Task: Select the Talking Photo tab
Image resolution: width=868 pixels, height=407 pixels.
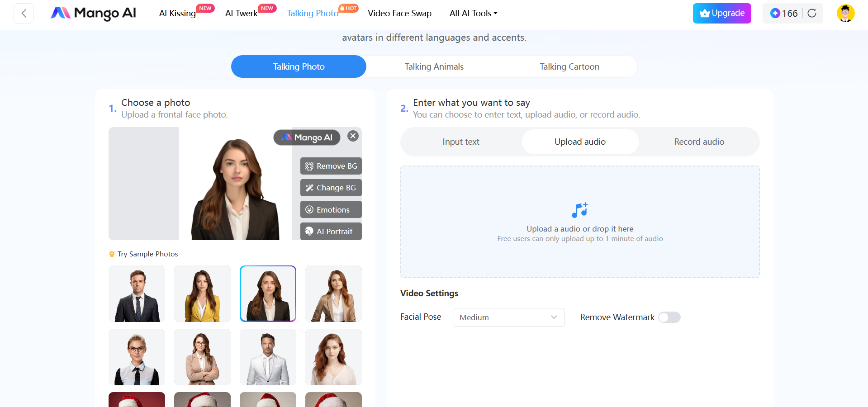Action: [299, 66]
